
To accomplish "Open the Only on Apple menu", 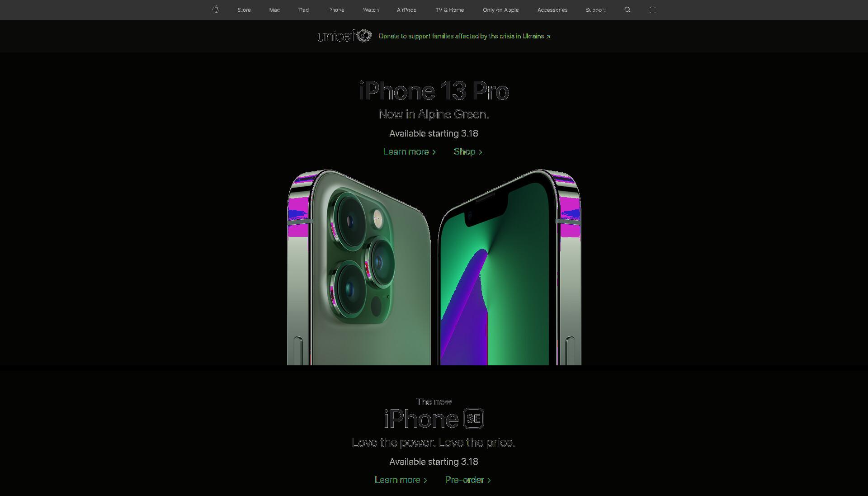I will click(x=500, y=10).
